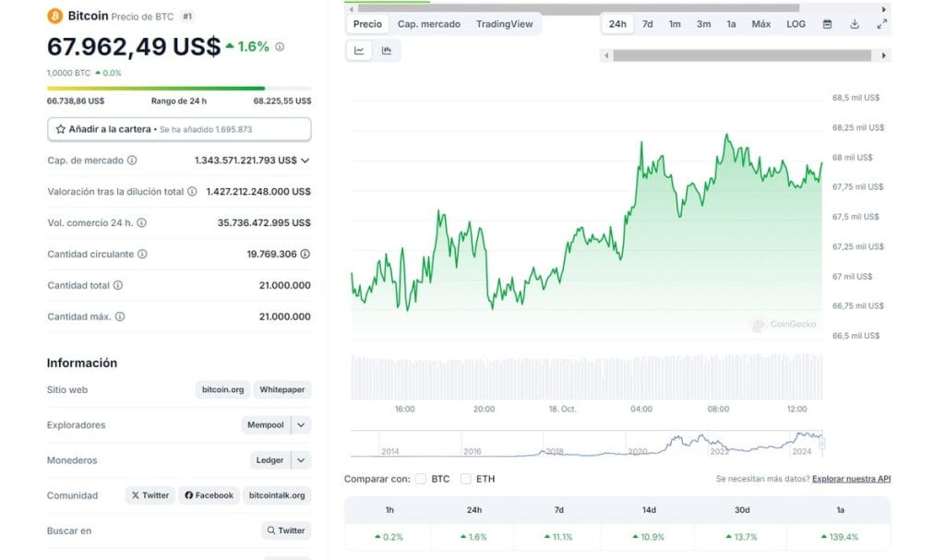Select the 1m time range
Screen dimensions: 945x560
[x=675, y=24]
